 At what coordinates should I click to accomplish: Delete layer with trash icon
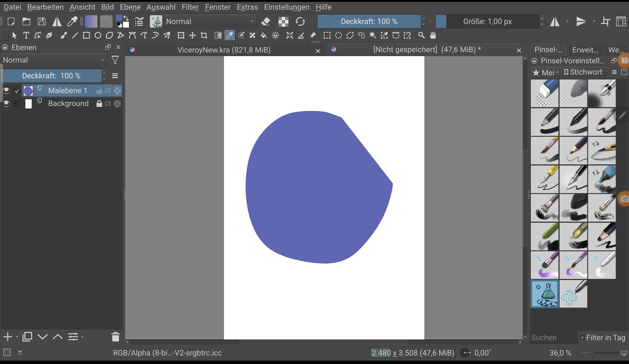(115, 337)
